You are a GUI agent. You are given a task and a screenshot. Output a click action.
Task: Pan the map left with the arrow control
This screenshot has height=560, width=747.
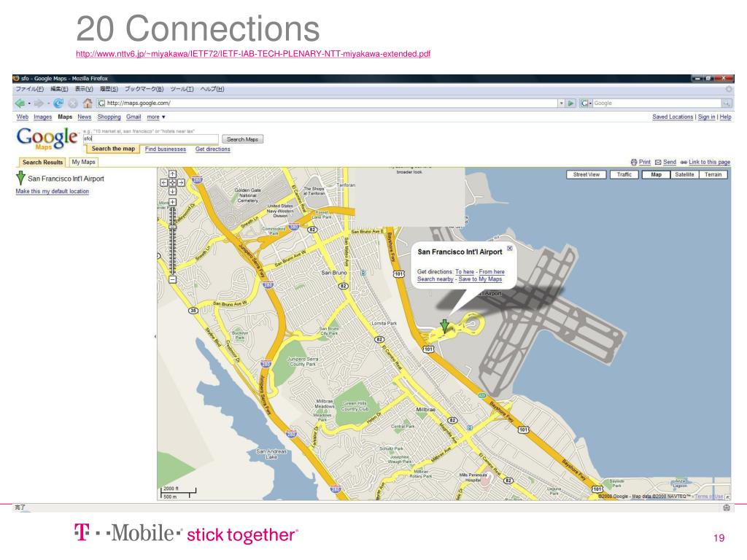tap(163, 182)
